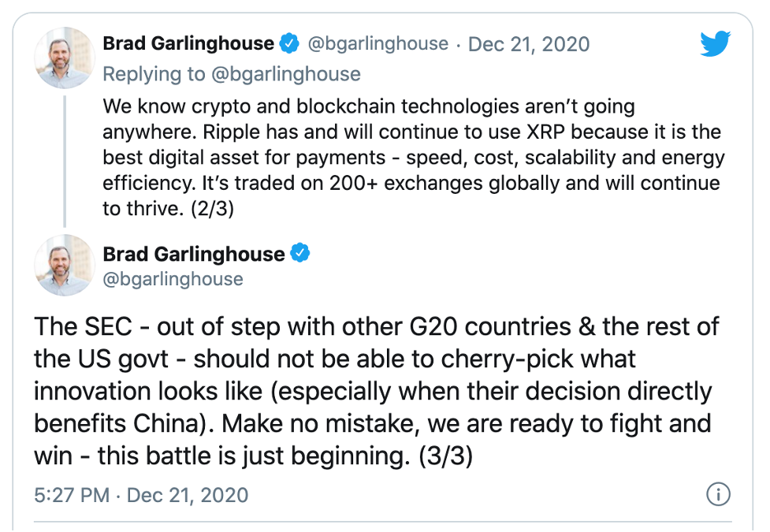Click the 'Replying to' label text
This screenshot has width=770, height=532.
(x=154, y=74)
